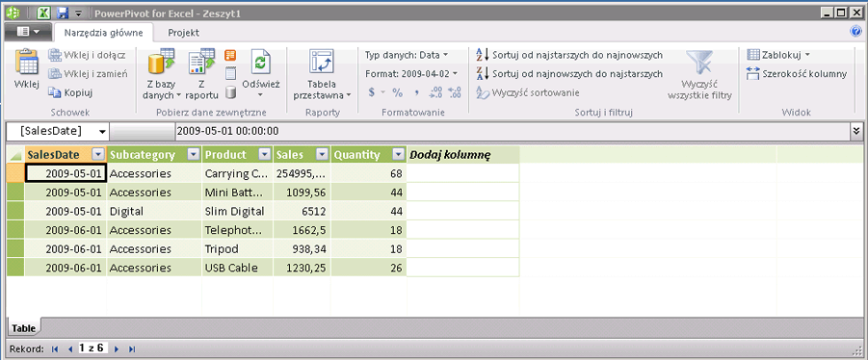This screenshot has width=868, height=360.
Task: Go to next record arrow
Action: click(117, 349)
